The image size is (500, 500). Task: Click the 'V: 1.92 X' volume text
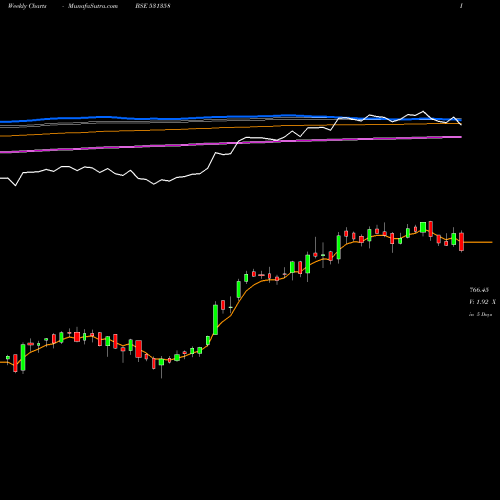click(x=482, y=302)
